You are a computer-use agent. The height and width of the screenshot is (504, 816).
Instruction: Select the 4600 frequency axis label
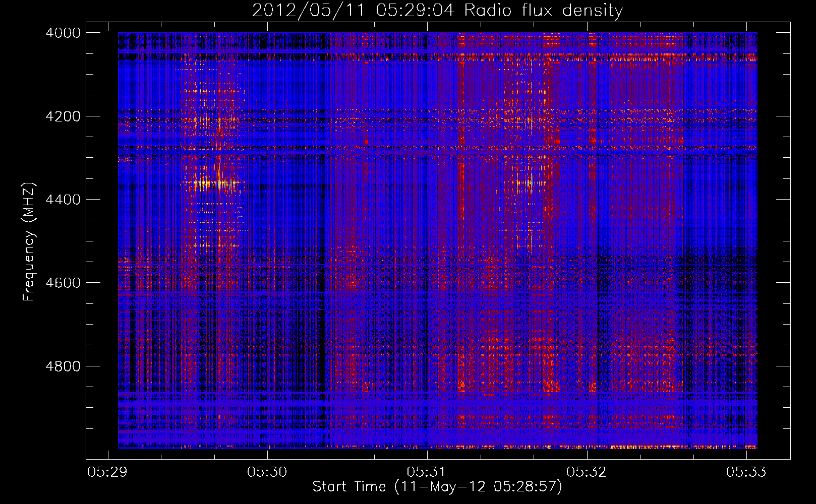click(x=63, y=283)
